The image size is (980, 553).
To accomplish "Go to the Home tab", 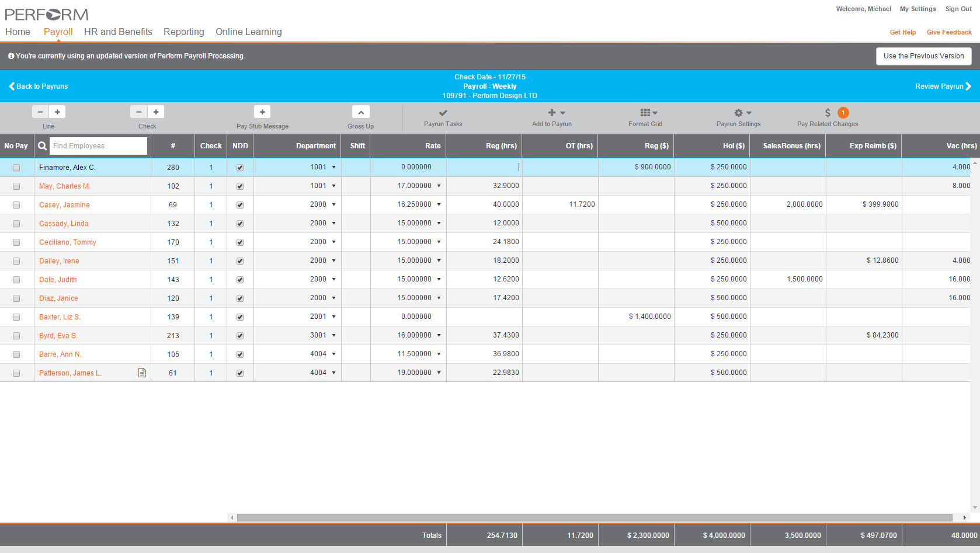I will pyautogui.click(x=18, y=32).
